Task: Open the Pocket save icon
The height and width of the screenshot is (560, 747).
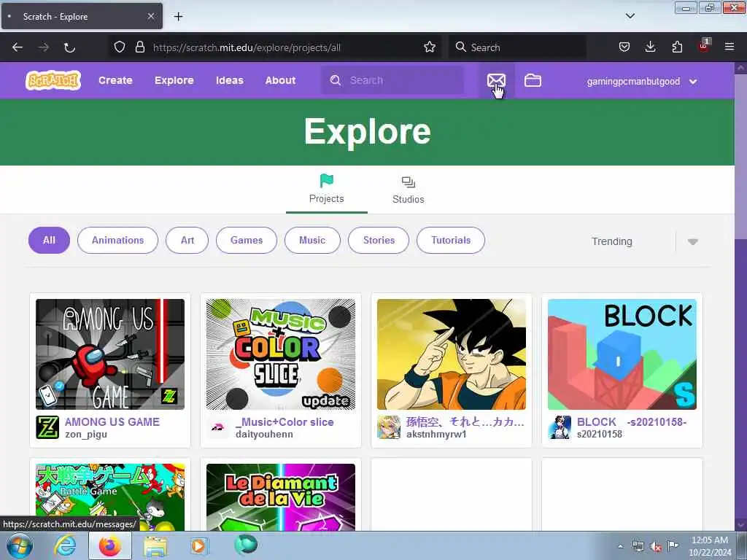Action: point(624,47)
